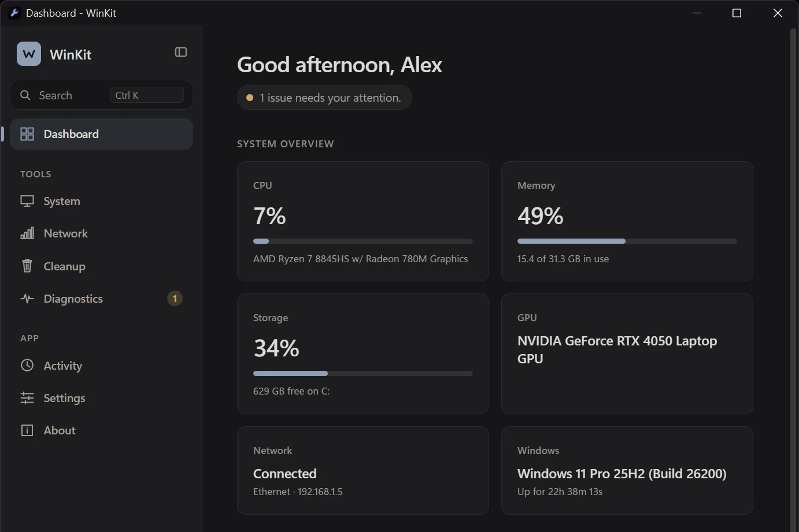Open the About page
This screenshot has height=532, width=799.
coord(102,430)
